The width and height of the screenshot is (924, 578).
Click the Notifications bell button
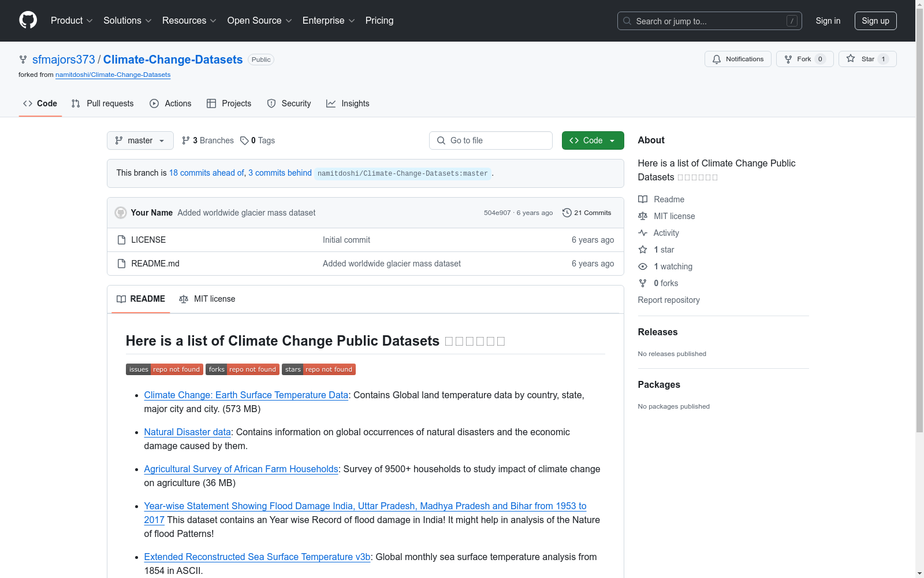click(x=737, y=59)
